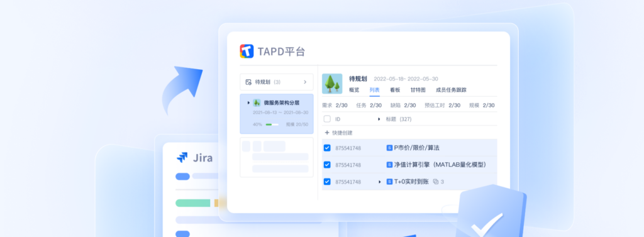Click the TAPD logo icon
Image resolution: width=644 pixels, height=237 pixels.
[247, 52]
